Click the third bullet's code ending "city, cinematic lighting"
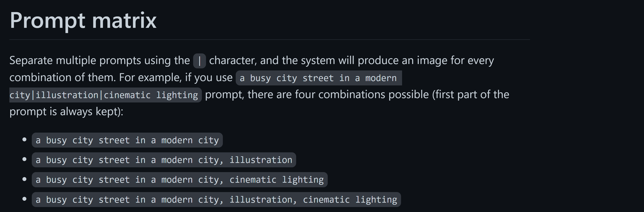The width and height of the screenshot is (644, 212). (179, 180)
